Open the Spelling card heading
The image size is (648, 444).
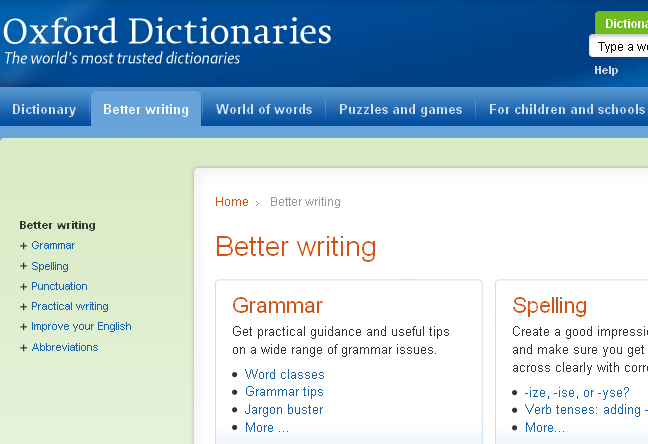tap(549, 306)
